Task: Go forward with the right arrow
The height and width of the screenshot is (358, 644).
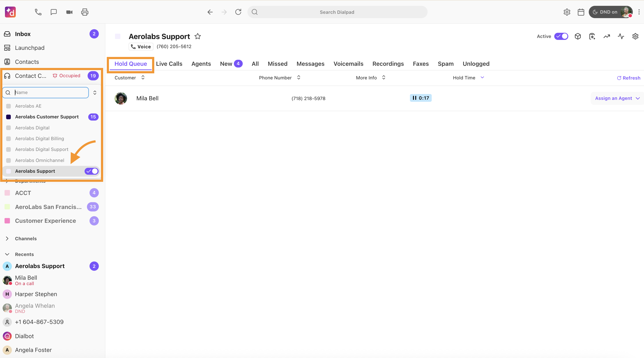Action: point(224,12)
